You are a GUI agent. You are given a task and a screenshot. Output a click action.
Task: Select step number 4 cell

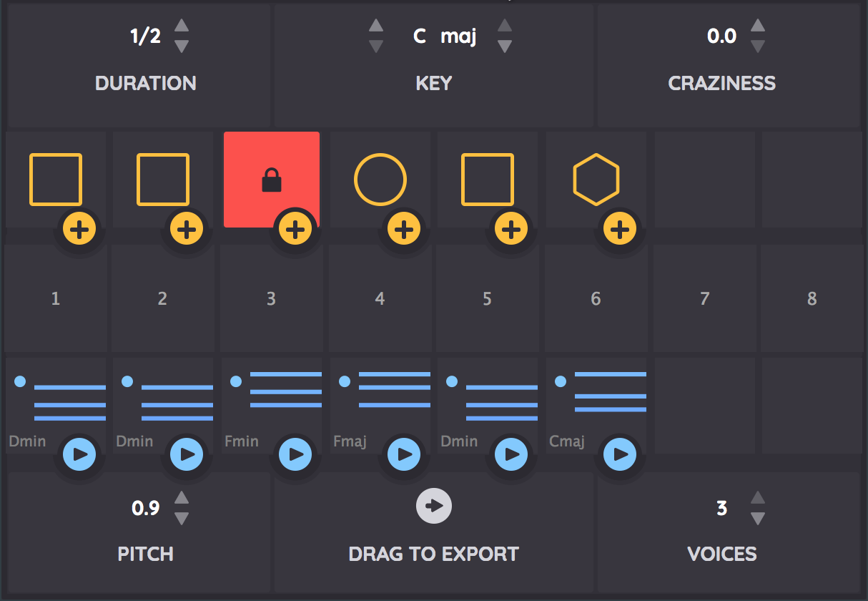pyautogui.click(x=380, y=298)
